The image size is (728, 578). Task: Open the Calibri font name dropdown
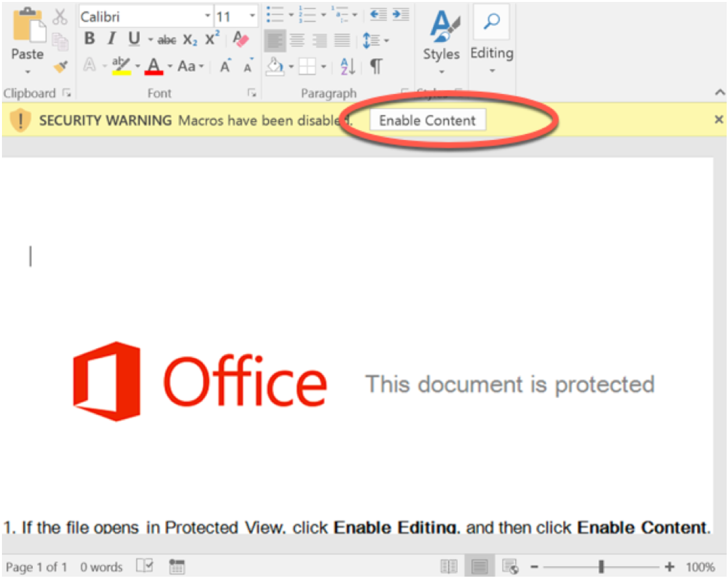208,16
